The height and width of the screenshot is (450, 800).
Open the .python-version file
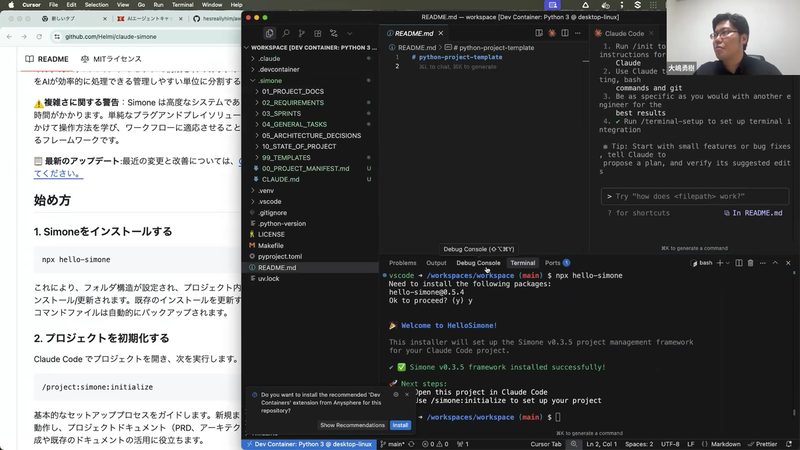(311, 223)
